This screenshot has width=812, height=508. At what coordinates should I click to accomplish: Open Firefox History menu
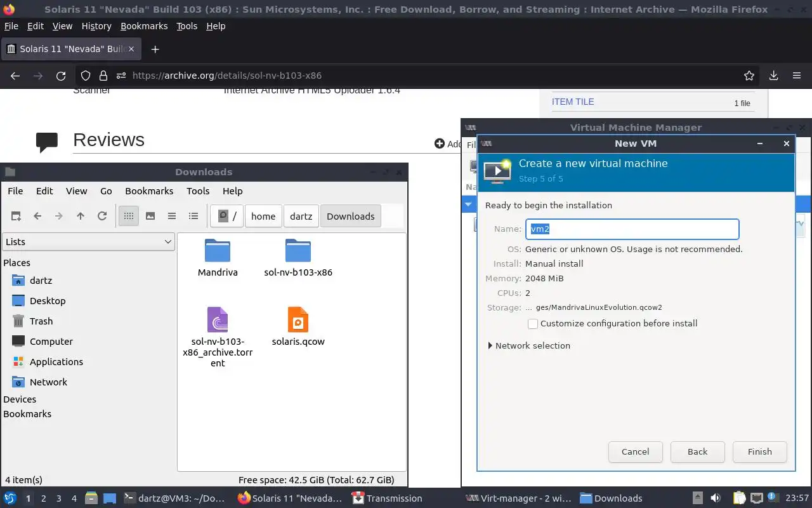96,26
